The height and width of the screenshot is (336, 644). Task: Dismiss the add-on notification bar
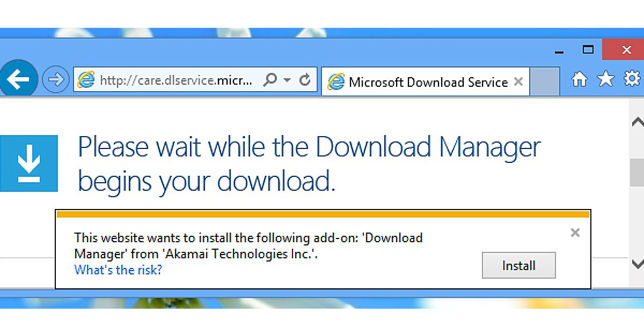pyautogui.click(x=575, y=233)
